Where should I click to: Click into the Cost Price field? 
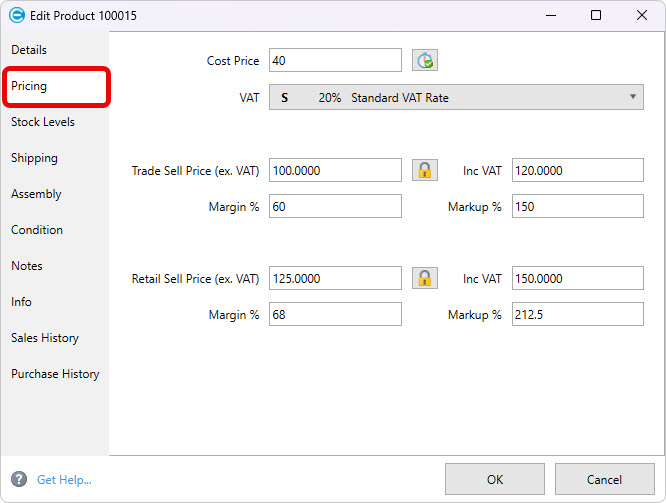point(335,61)
